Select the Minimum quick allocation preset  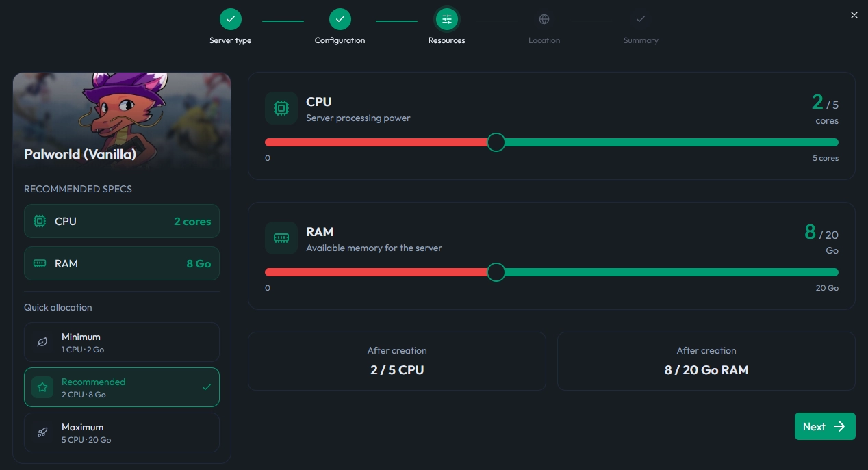click(122, 342)
